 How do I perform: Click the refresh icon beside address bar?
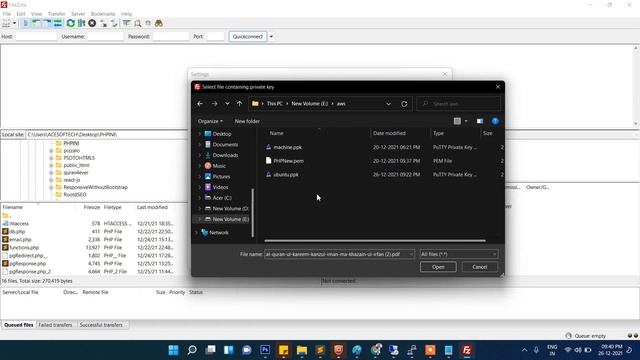click(x=404, y=104)
